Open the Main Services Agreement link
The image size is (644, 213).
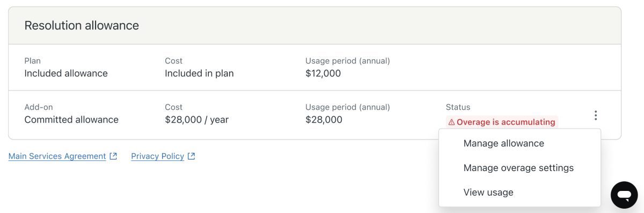coord(57,156)
